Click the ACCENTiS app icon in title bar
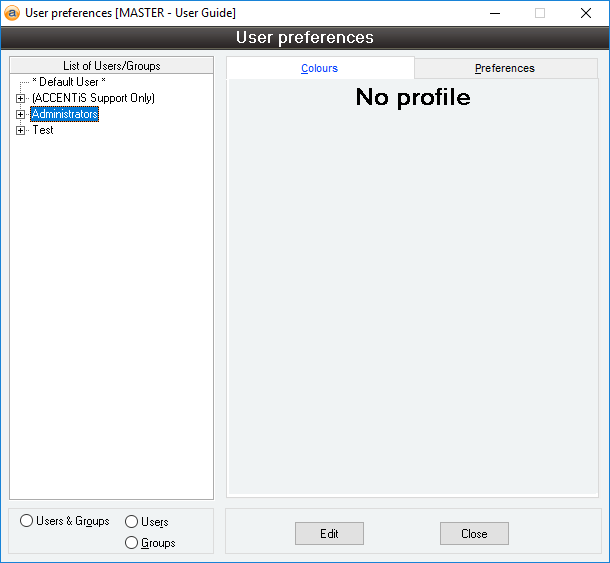 tap(13, 13)
